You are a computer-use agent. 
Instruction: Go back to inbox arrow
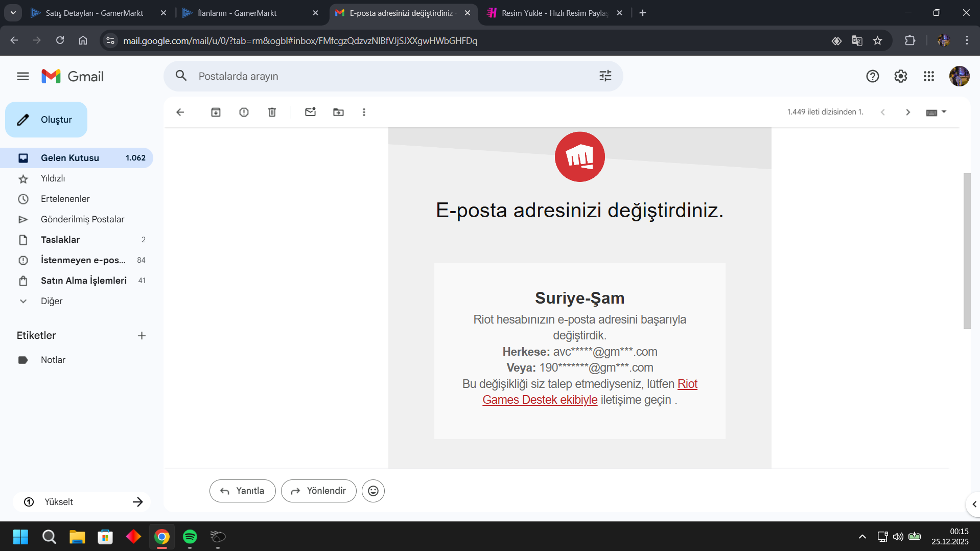click(180, 112)
